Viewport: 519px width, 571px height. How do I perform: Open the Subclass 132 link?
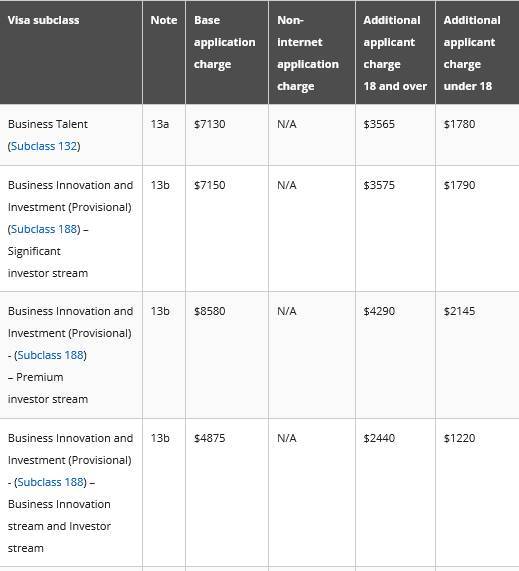click(44, 146)
